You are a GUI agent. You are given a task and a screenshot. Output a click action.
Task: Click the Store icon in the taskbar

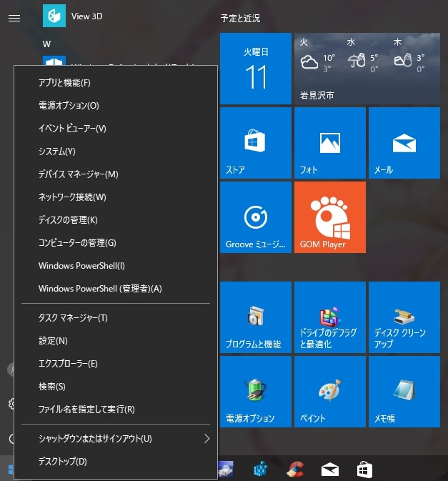(364, 470)
